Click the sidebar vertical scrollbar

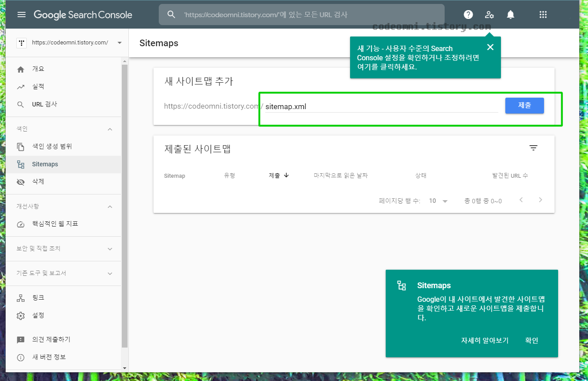tap(124, 207)
